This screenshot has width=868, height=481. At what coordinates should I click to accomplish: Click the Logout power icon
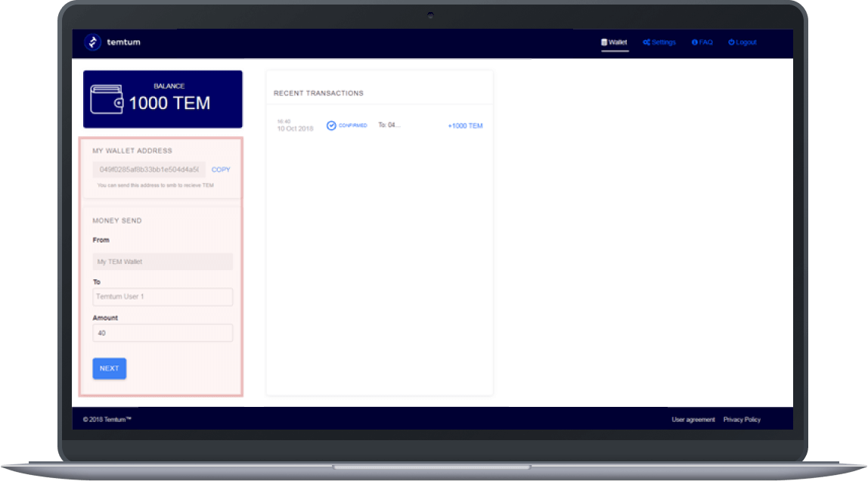pos(730,42)
